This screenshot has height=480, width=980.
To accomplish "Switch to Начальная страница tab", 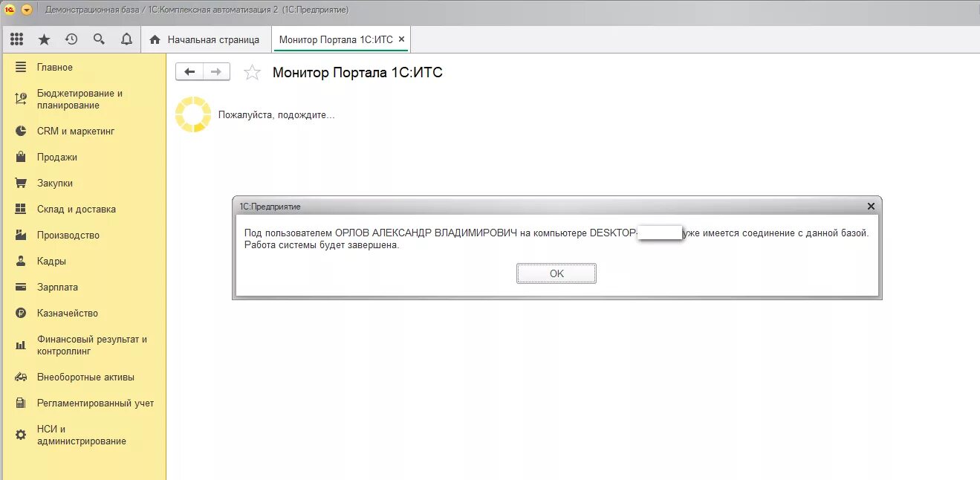I will click(206, 39).
